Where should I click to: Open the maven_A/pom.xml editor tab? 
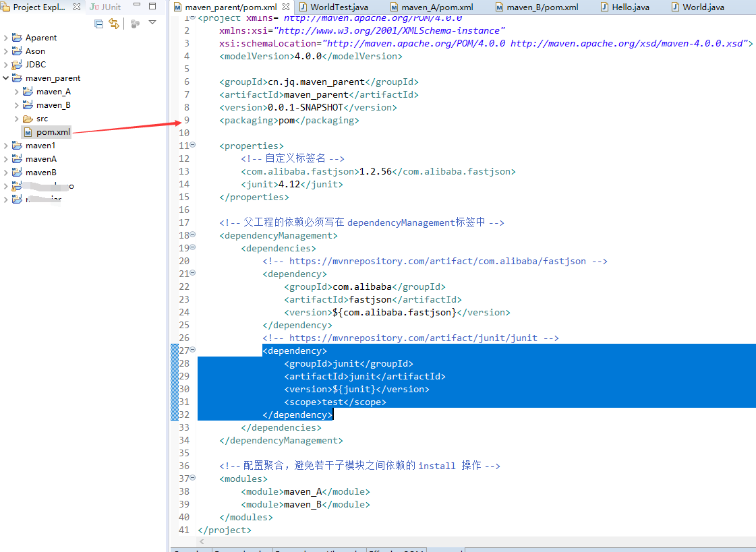[x=437, y=7]
